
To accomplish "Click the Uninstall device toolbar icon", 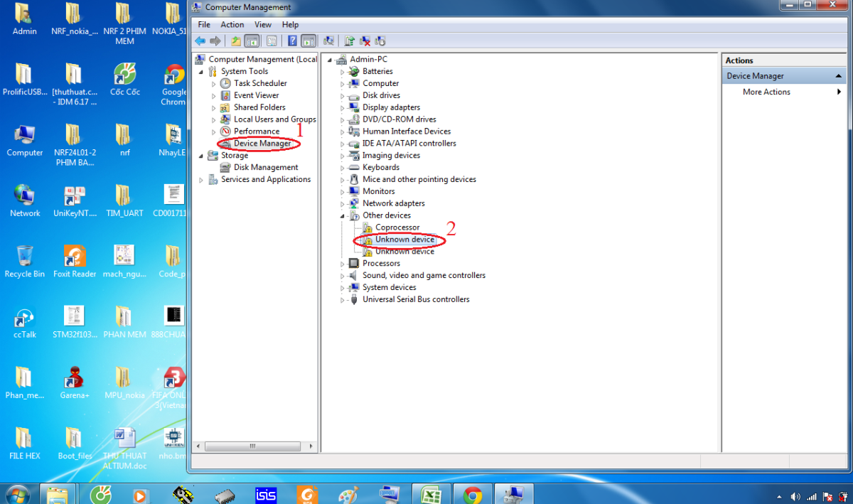I will (x=365, y=41).
